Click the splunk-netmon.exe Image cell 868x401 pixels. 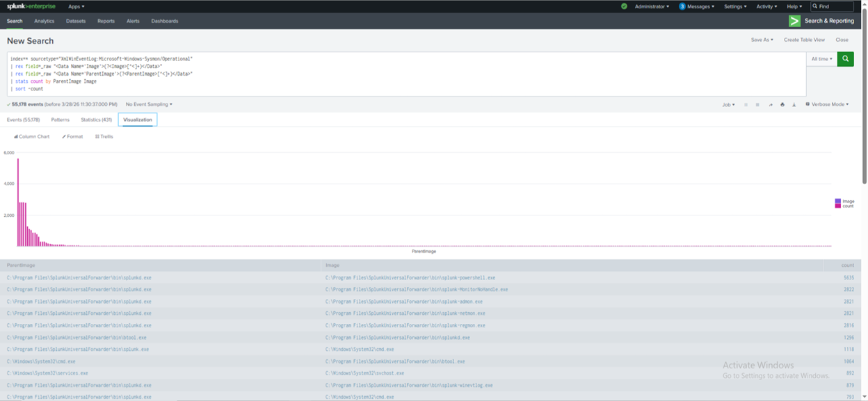[x=405, y=313]
